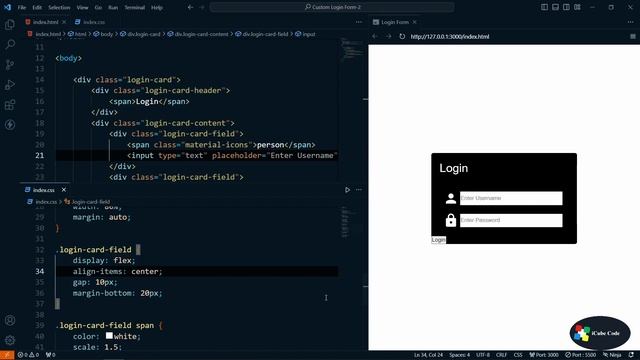Screen dimensions: 640x360
Task: Click the Enter Password field in preview
Action: pos(511,220)
